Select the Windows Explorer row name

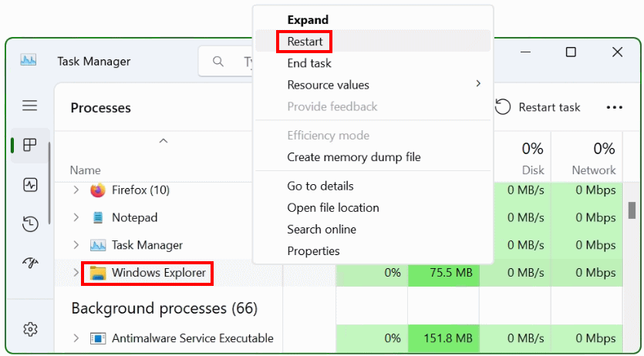159,272
